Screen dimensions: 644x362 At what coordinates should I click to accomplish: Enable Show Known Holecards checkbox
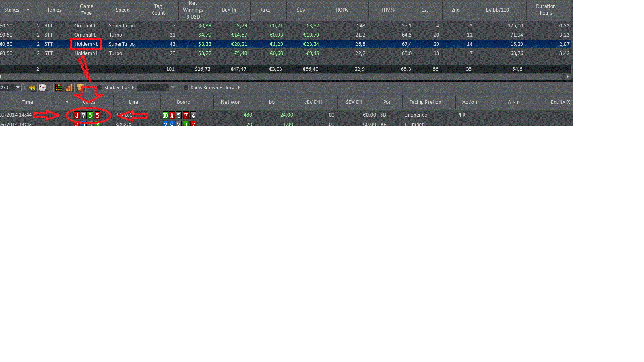click(186, 87)
